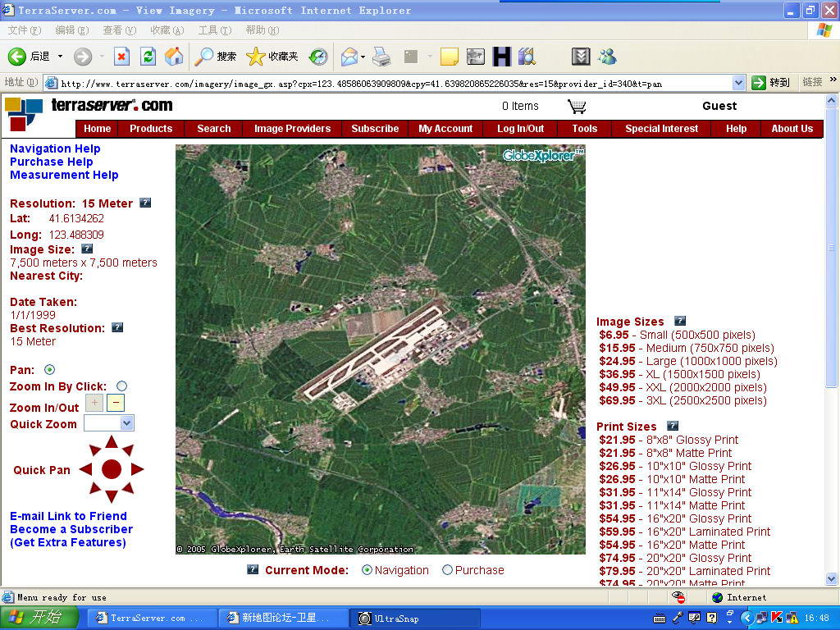Open the back button history dropdown arrow
This screenshot has width=840, height=630.
(x=60, y=57)
